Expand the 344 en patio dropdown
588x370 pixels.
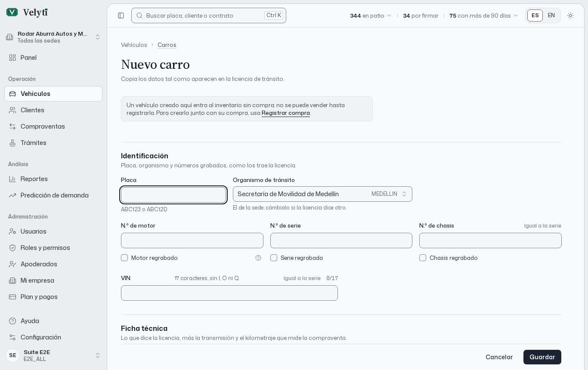click(371, 15)
